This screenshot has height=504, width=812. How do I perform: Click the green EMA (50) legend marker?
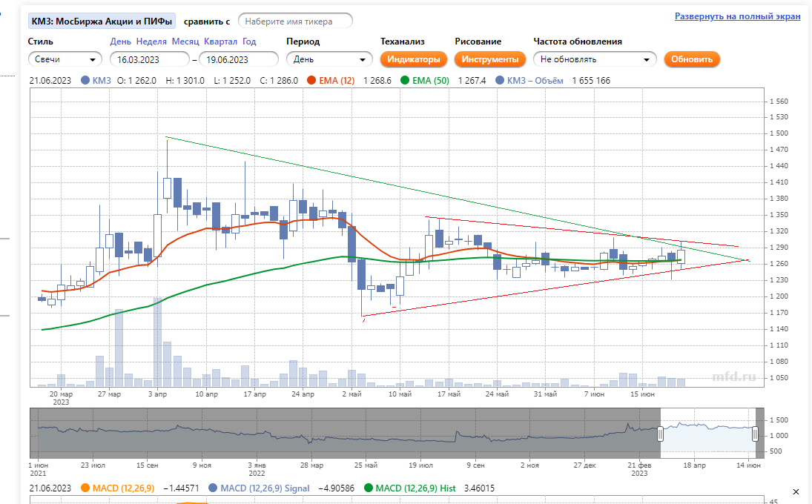click(x=405, y=81)
